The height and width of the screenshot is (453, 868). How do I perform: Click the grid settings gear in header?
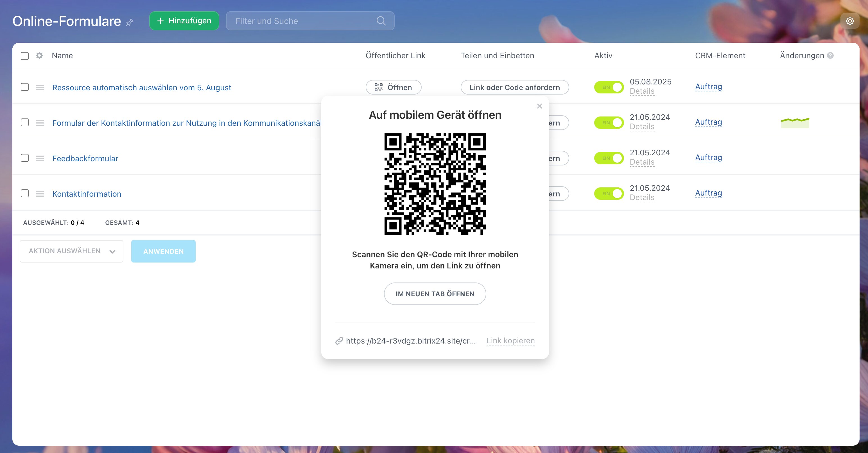click(39, 55)
